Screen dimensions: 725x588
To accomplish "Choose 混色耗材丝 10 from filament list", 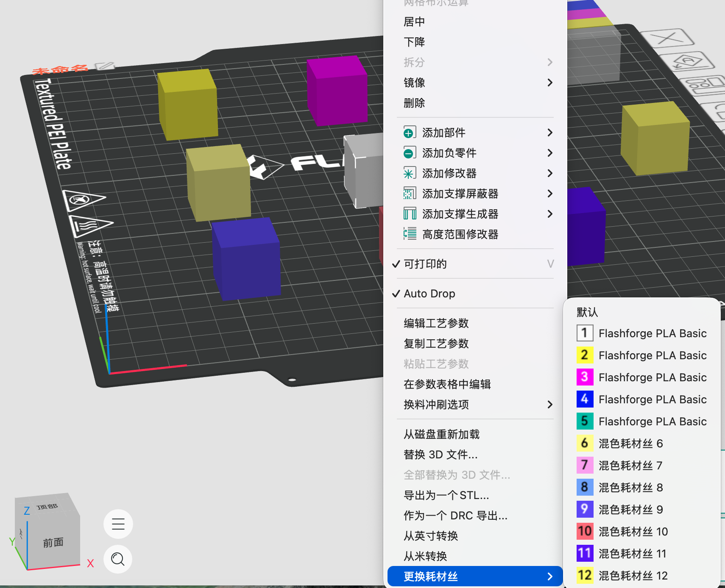I will point(642,532).
